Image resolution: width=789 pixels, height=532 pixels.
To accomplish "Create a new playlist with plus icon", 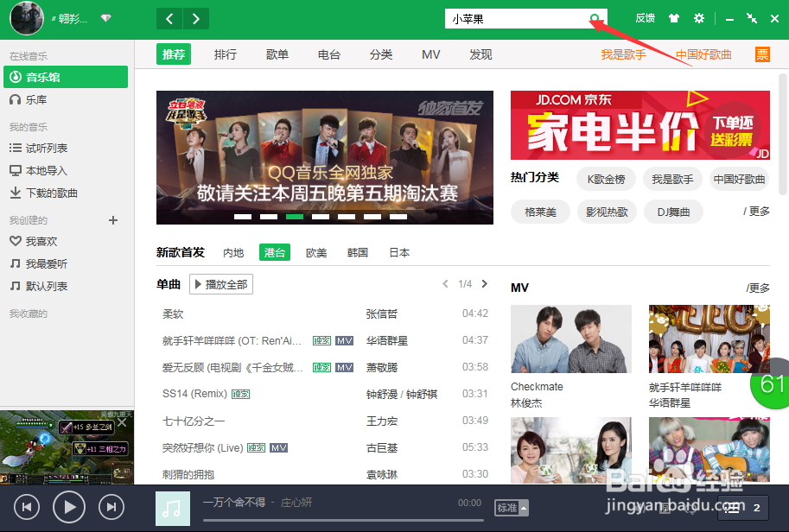I will tap(112, 220).
